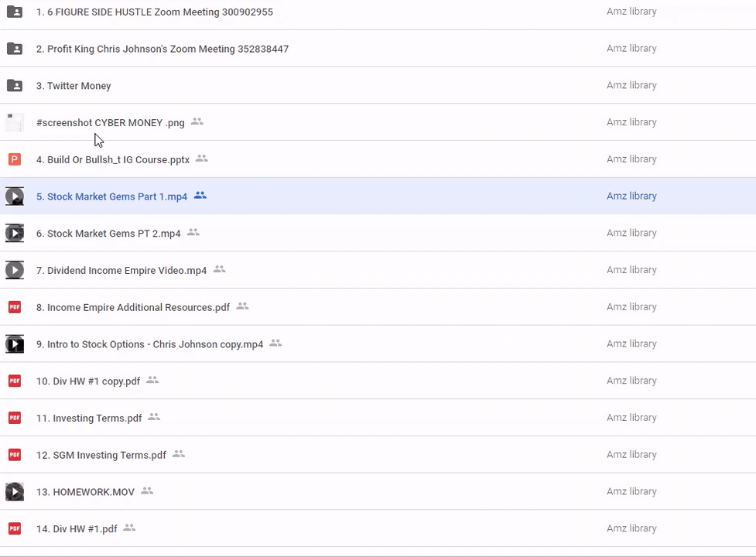Click the video icon for Dividend Income Empire Video
This screenshot has width=756, height=557.
(14, 270)
